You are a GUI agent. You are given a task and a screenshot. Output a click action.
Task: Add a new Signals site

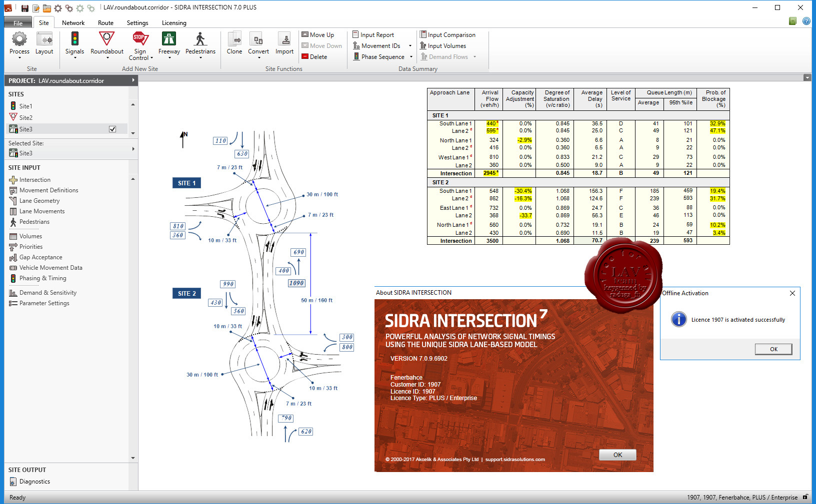(x=74, y=44)
